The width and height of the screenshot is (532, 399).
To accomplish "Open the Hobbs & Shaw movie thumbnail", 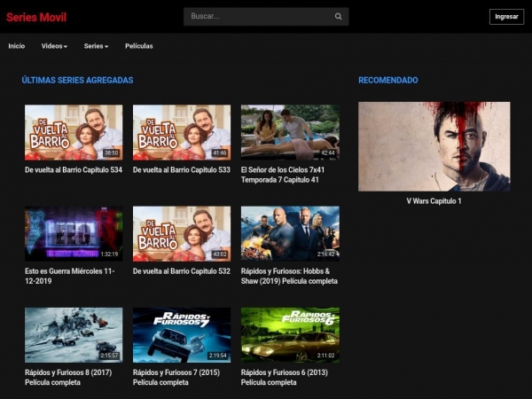I will point(290,234).
